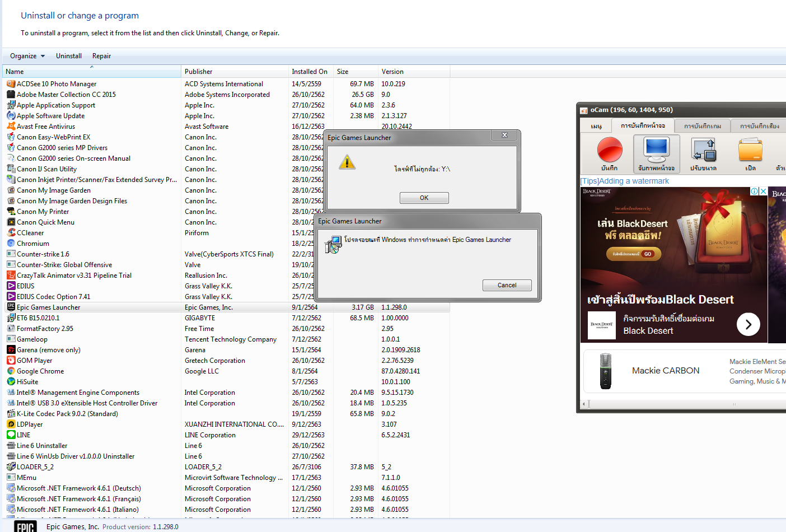Switch to the screen recording tab in oCam
Image resolution: width=786 pixels, height=532 pixels.
[x=643, y=125]
